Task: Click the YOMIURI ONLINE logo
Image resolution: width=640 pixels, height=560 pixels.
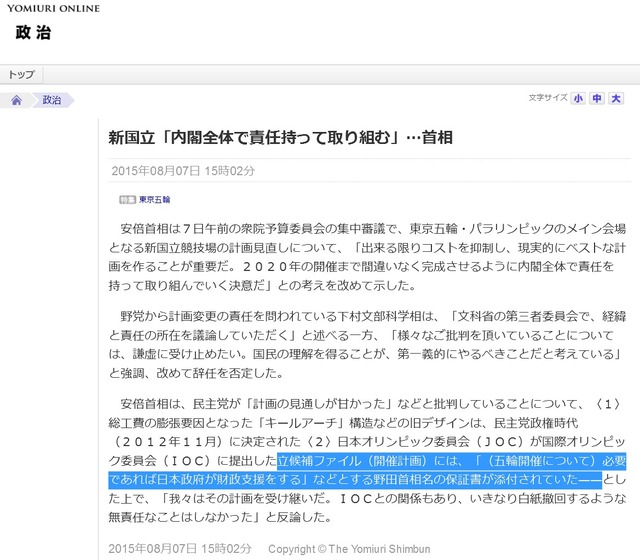Action: tap(53, 8)
